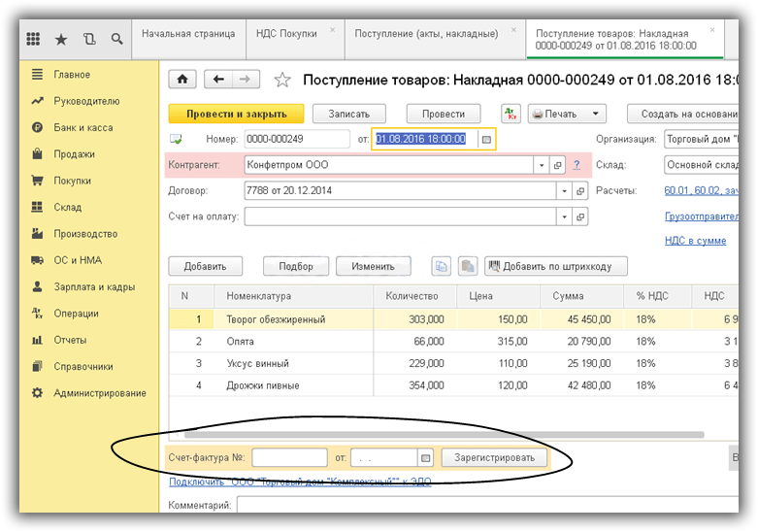This screenshot has height=532, width=758.
Task: Open the Грузоотправитель link
Action: point(702,216)
